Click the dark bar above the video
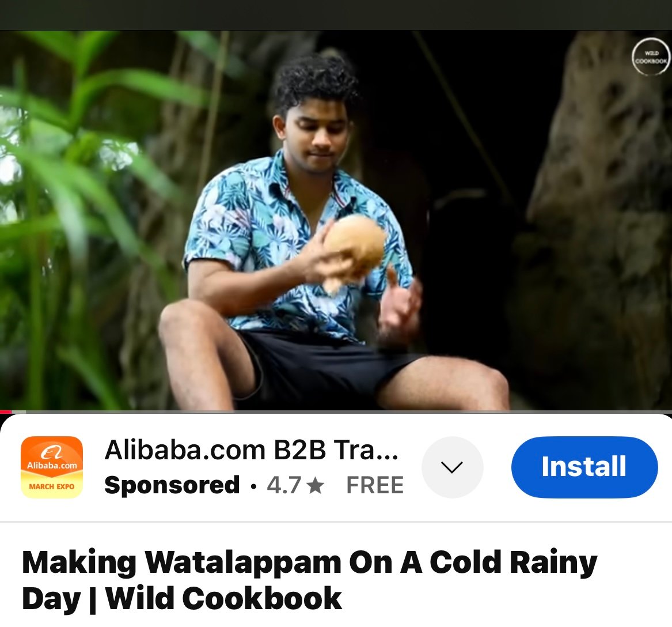This screenshot has width=672, height=627. tap(336, 15)
